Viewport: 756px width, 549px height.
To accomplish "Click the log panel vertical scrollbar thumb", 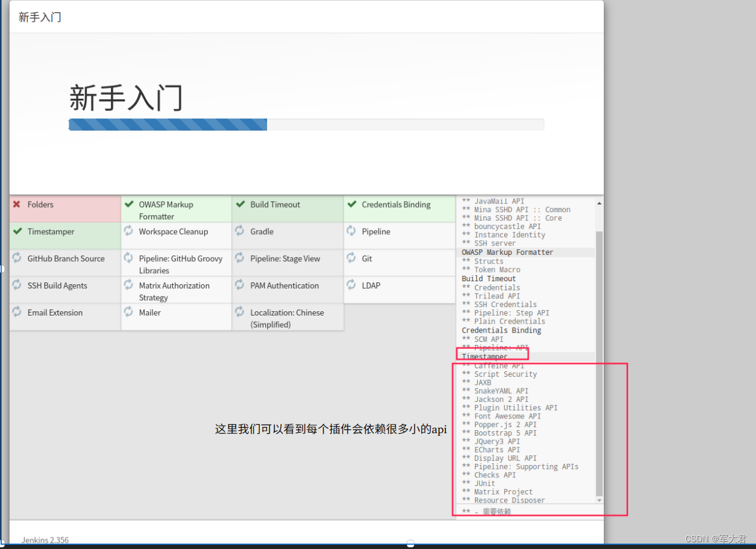I will pyautogui.click(x=599, y=363).
